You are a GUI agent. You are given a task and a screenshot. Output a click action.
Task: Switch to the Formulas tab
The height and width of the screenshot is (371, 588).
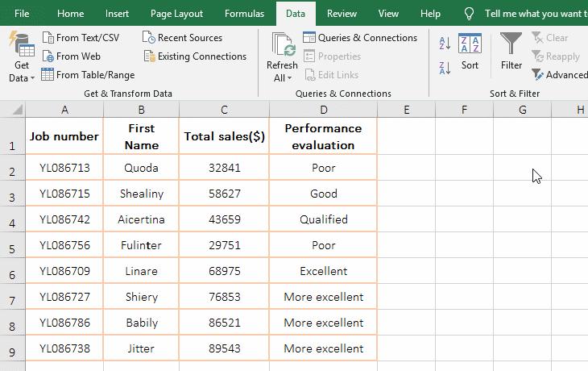(244, 14)
